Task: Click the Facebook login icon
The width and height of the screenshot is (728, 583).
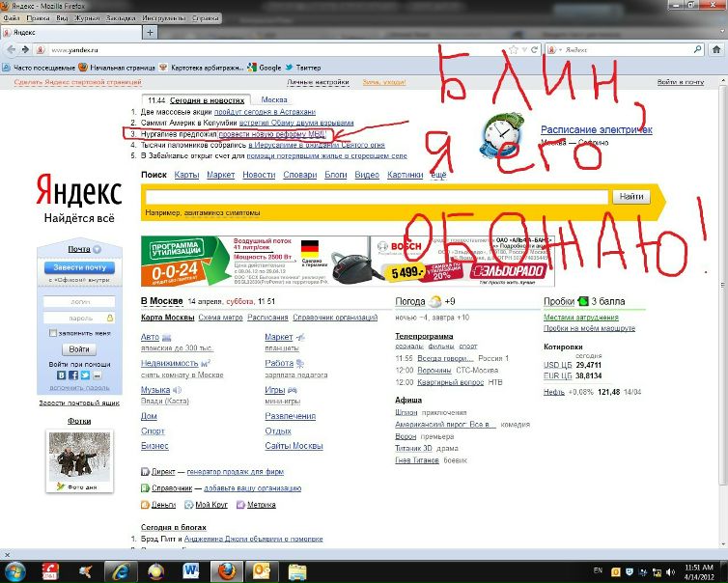Action: (71, 375)
